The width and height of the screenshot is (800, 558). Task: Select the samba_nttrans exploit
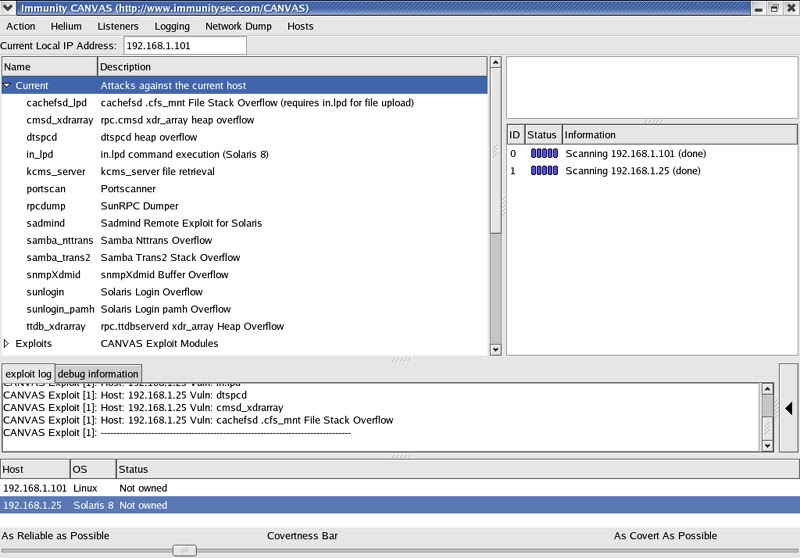coord(244,240)
